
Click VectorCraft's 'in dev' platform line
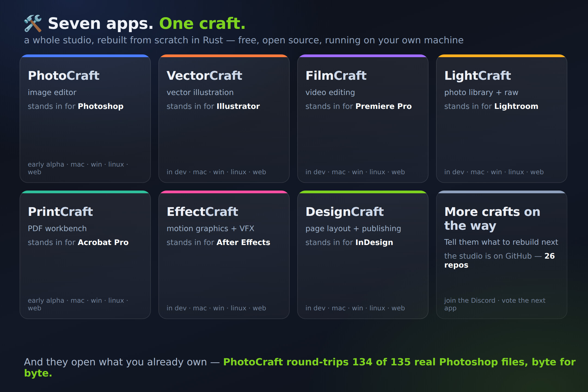point(216,172)
